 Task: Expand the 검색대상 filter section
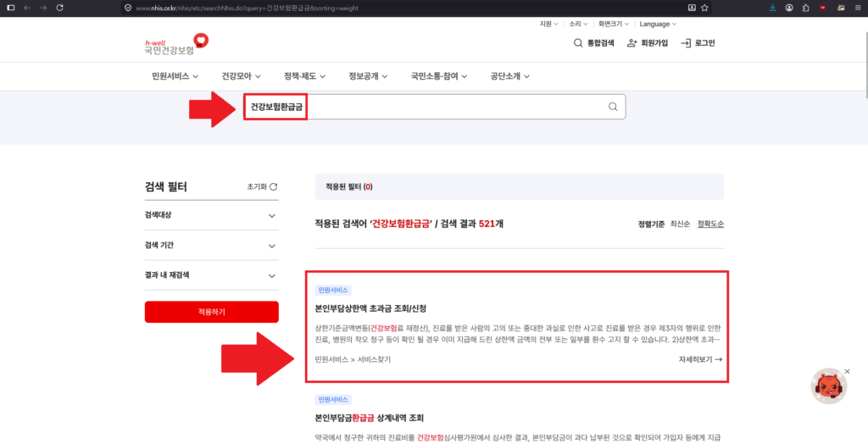point(211,215)
